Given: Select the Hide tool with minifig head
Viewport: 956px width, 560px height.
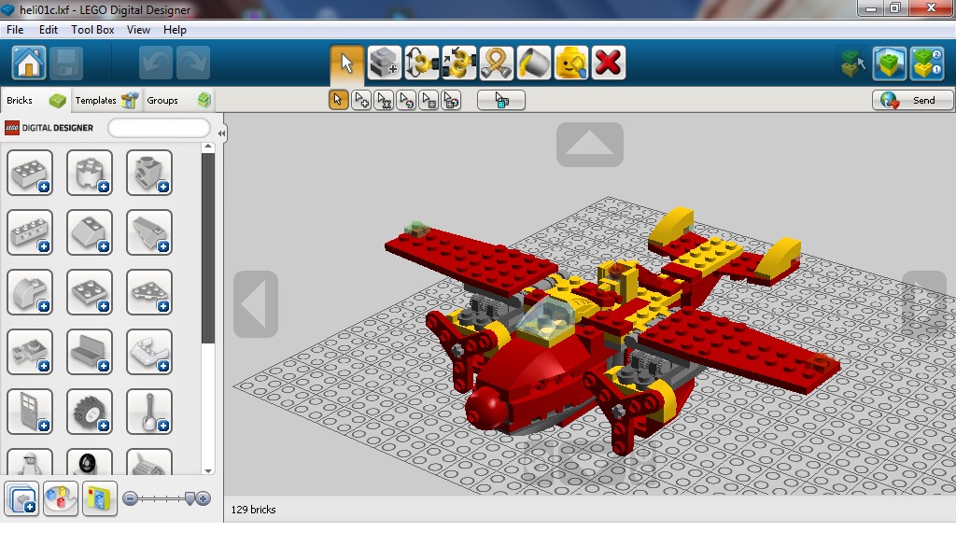Looking at the screenshot, I should coord(569,63).
